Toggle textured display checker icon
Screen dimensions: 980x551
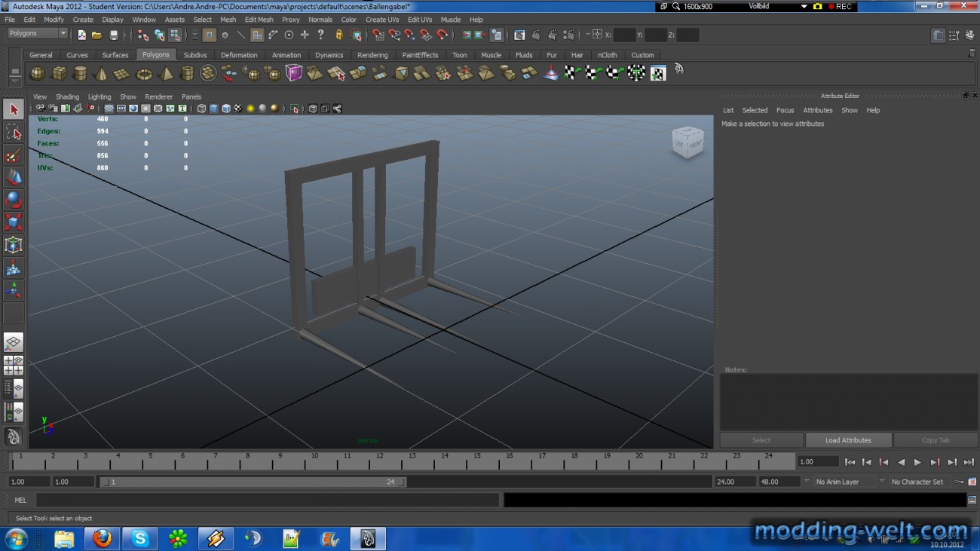(237, 109)
